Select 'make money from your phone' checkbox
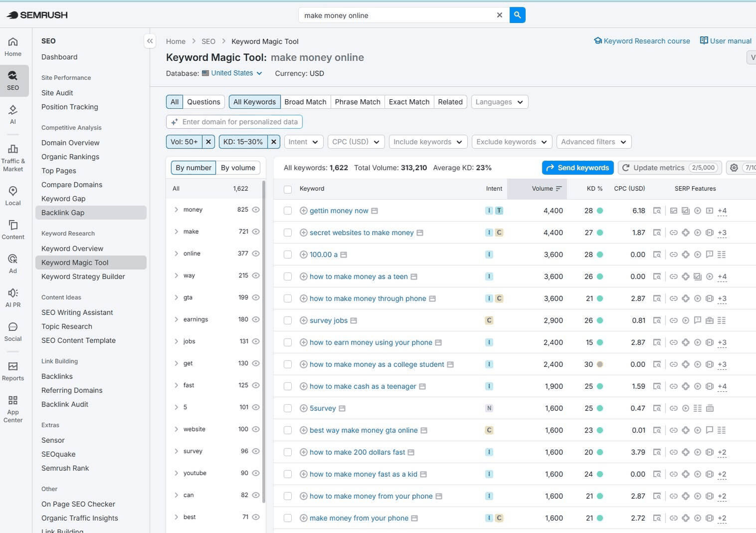 pos(288,518)
